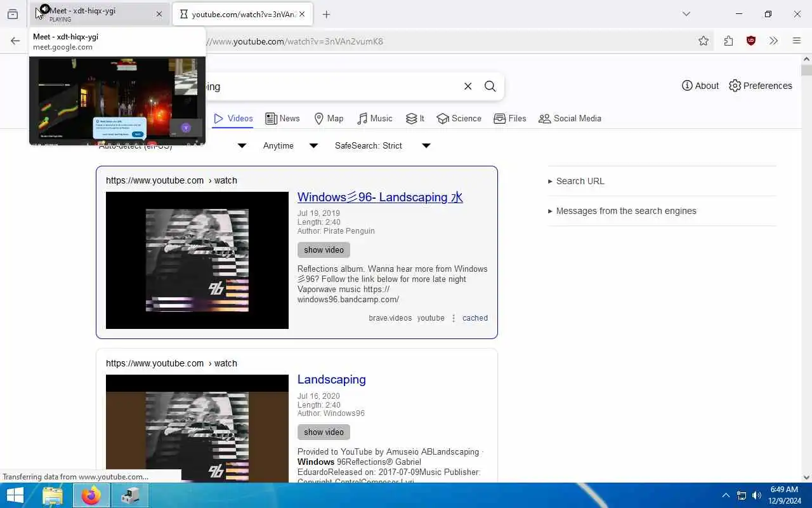Select the Map category tab
This screenshot has width=812, height=508.
point(329,119)
